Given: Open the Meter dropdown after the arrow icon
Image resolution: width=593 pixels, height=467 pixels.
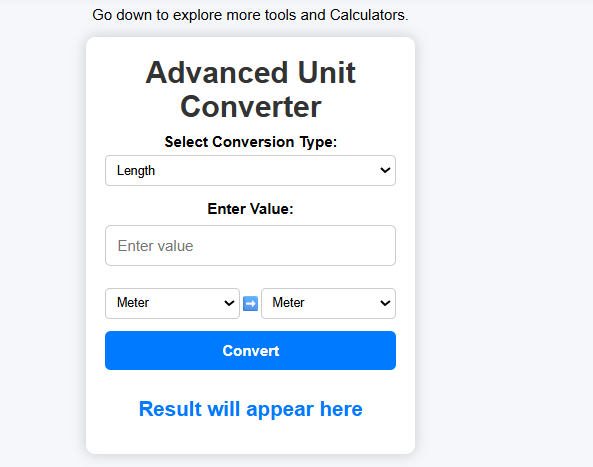Looking at the screenshot, I should (x=328, y=303).
